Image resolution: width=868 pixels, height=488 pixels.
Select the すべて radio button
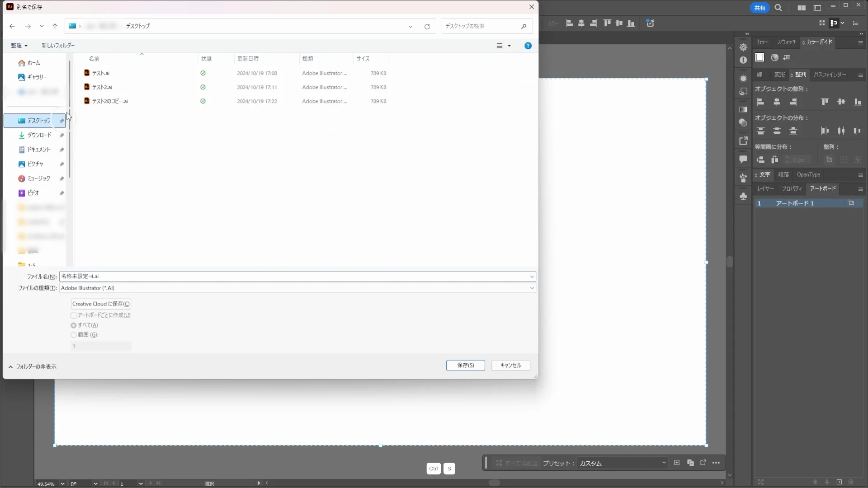coord(73,325)
